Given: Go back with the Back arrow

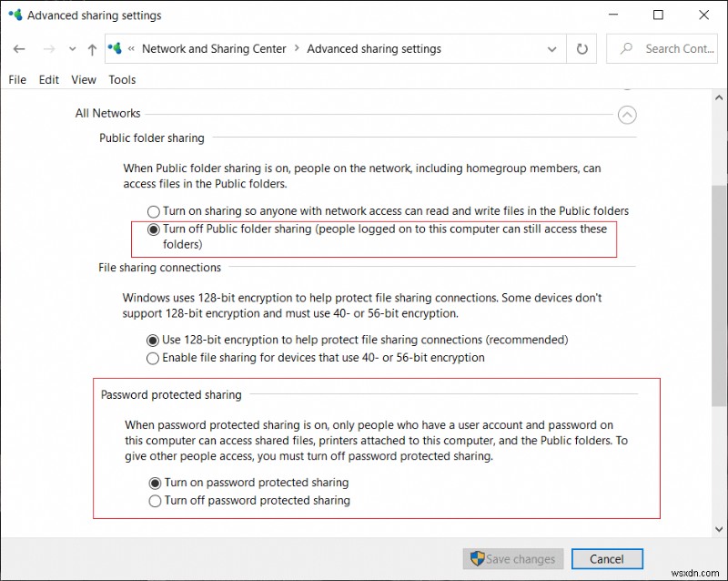Looking at the screenshot, I should (x=19, y=49).
